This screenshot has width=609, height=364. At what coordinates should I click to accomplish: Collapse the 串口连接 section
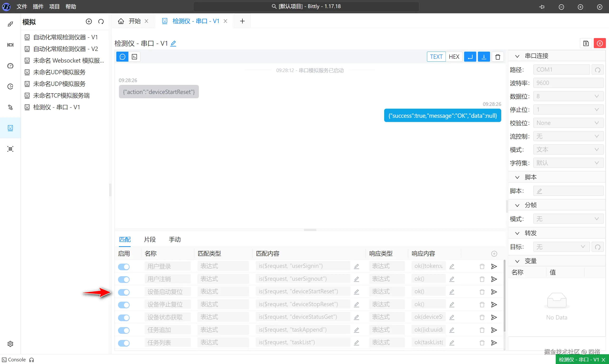coord(517,56)
